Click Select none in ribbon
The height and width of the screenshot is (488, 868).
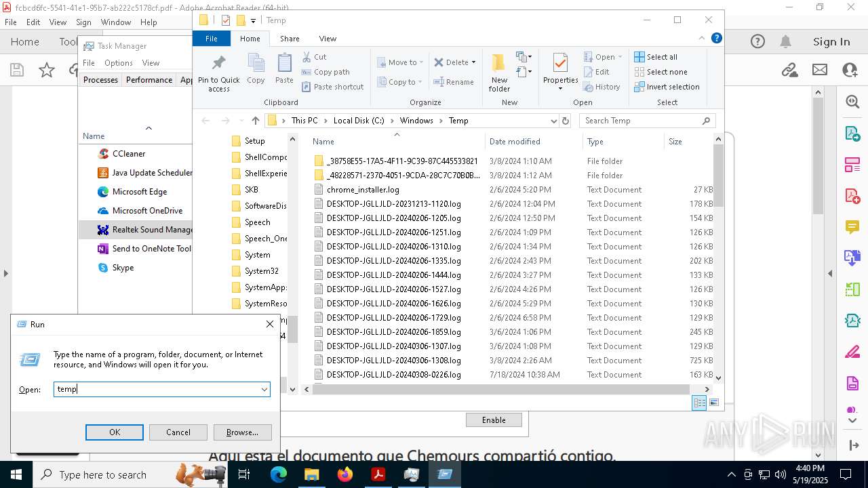coord(660,72)
